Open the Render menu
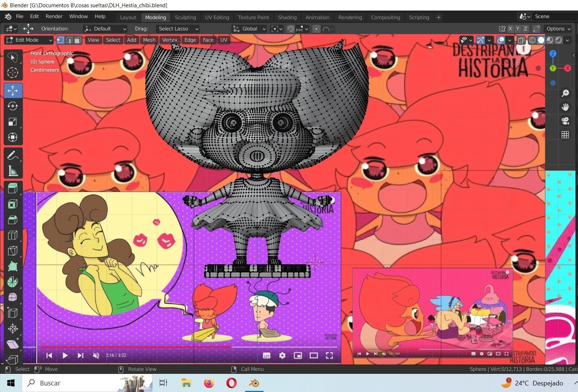Viewport: 578px width, 392px height. click(54, 16)
